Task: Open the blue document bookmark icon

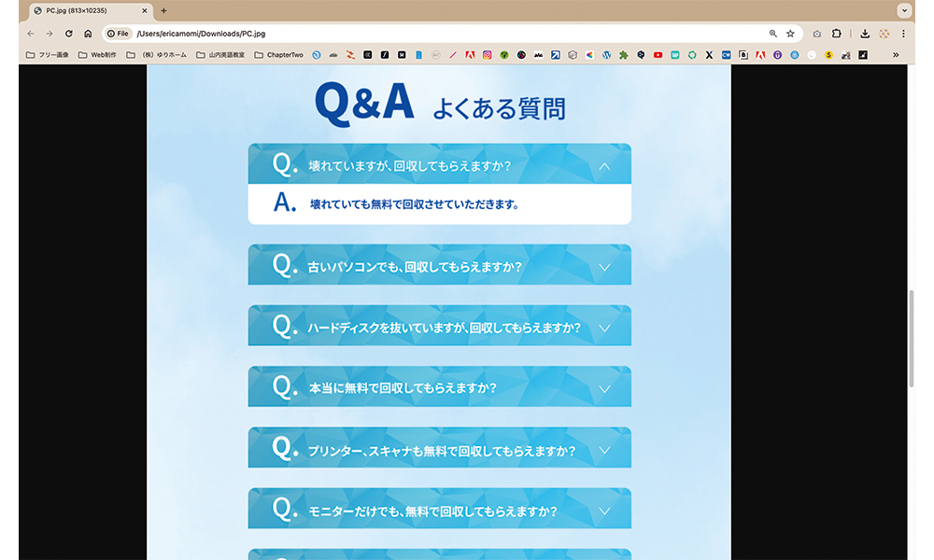Action: pos(418,55)
